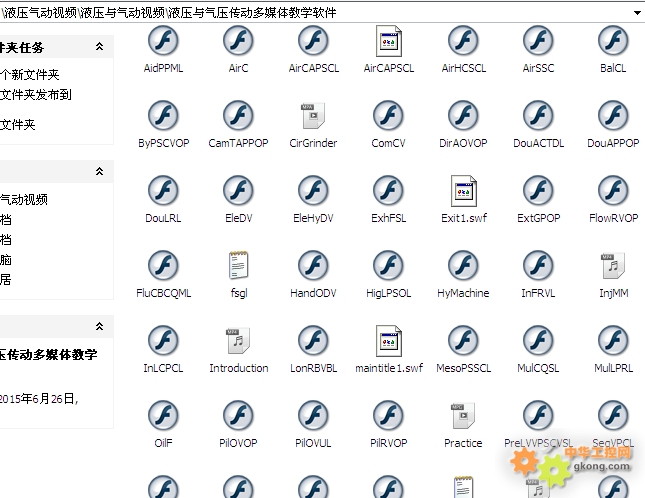Select the Practice video file icon
Image resolution: width=645 pixels, height=498 pixels.
(x=463, y=415)
